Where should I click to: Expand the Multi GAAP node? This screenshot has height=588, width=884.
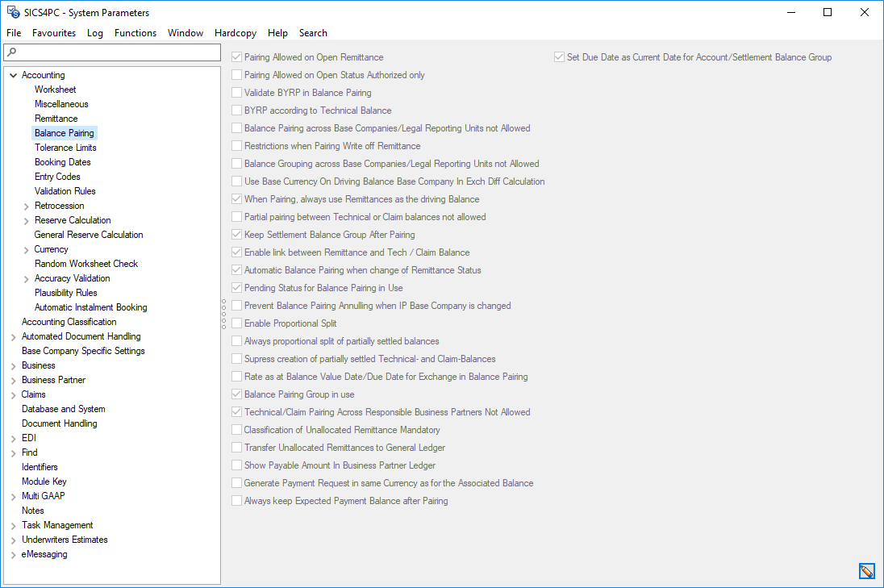click(14, 495)
